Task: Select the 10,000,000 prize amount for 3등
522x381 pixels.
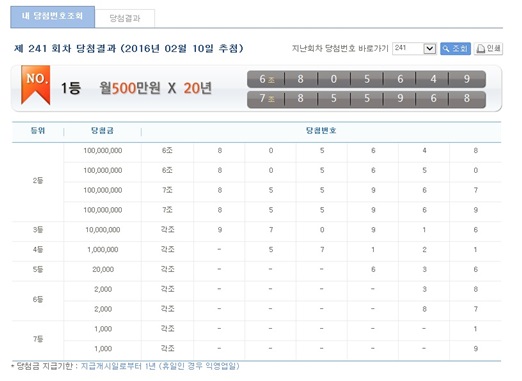Action: [103, 230]
